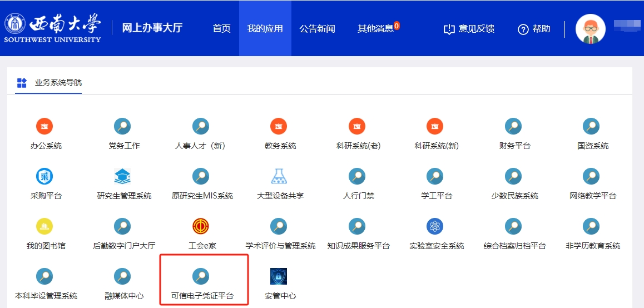Select the 我的应用 navigation tab
Screen dimensions: 644x308
click(x=265, y=29)
